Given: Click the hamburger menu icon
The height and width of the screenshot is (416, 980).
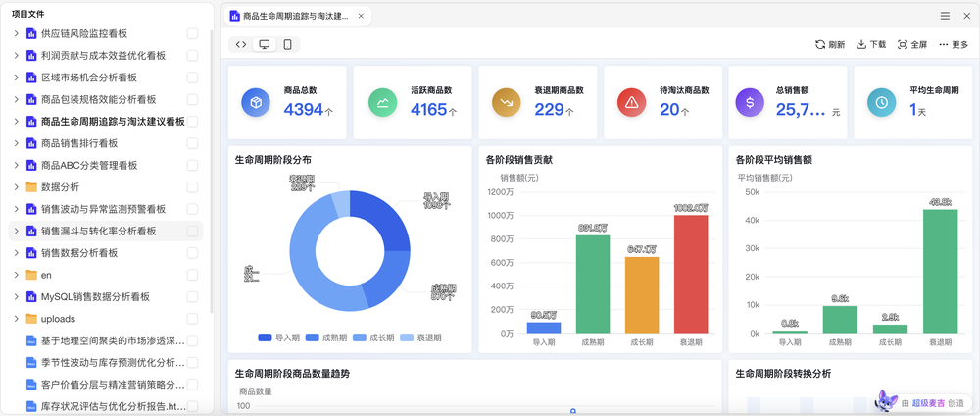Looking at the screenshot, I should click(945, 16).
